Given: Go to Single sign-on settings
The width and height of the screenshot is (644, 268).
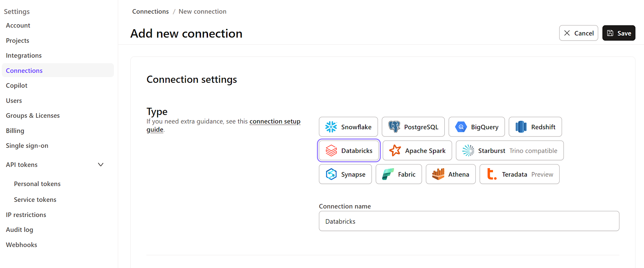Looking at the screenshot, I should (x=27, y=146).
